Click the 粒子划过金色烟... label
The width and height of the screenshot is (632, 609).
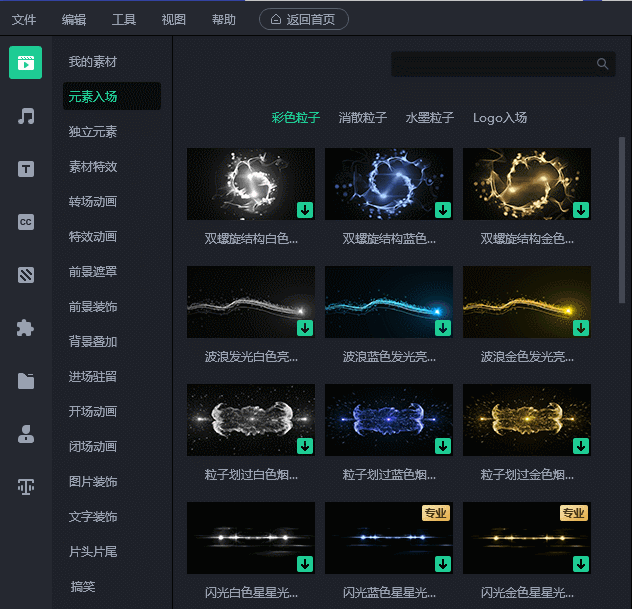[527, 475]
